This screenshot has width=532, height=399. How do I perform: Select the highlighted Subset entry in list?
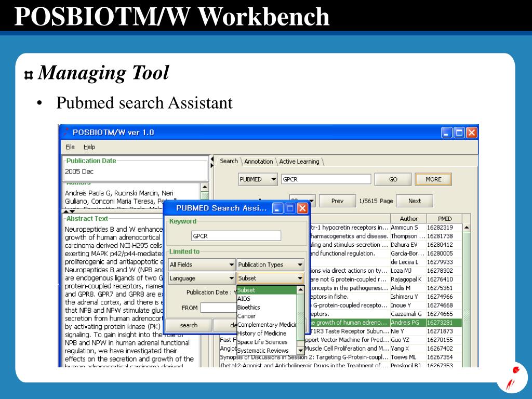267,290
